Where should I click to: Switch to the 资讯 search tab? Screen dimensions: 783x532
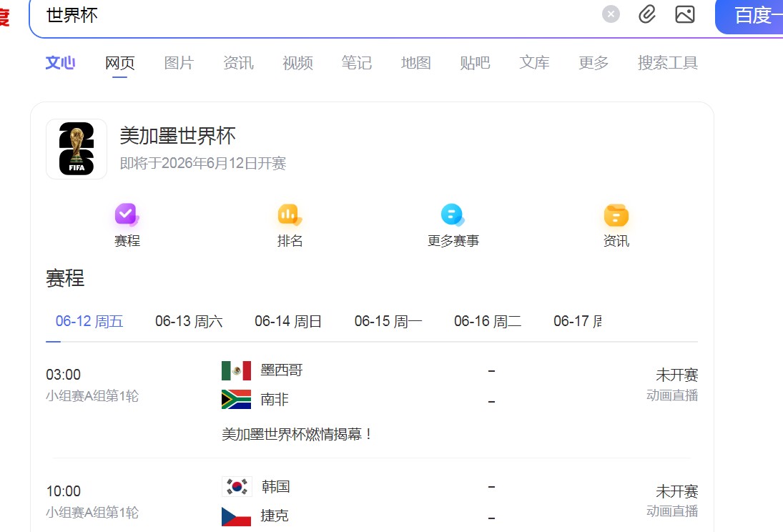[238, 63]
